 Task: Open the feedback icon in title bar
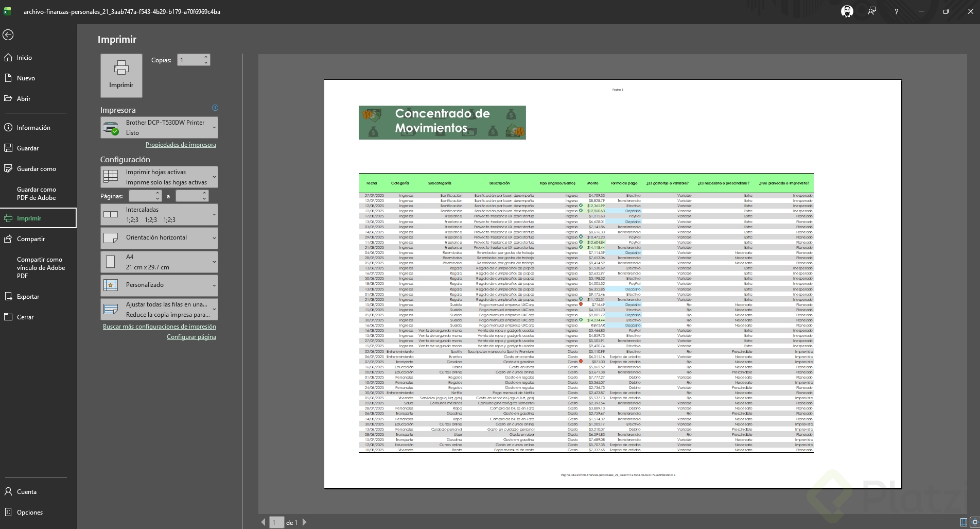(871, 11)
